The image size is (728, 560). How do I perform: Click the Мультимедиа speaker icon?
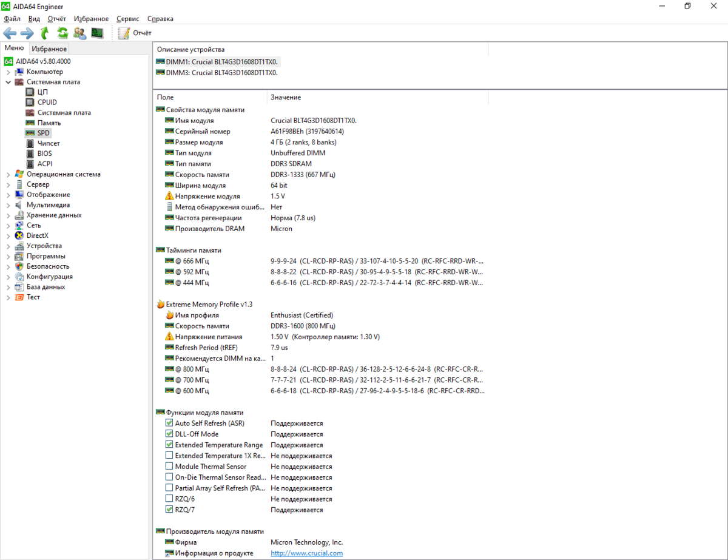[19, 205]
